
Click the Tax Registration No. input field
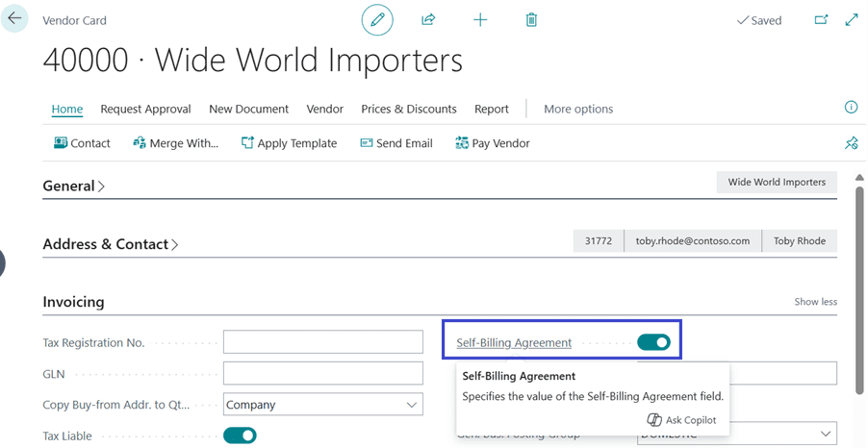point(323,342)
